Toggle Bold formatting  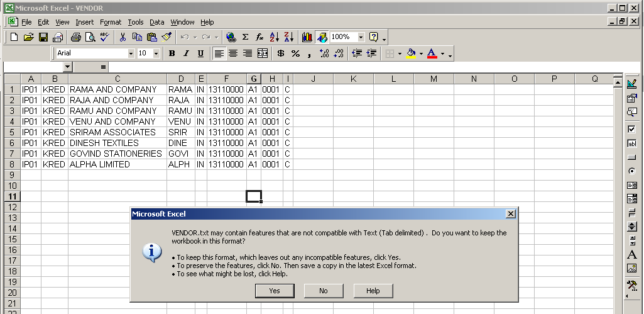(x=172, y=53)
